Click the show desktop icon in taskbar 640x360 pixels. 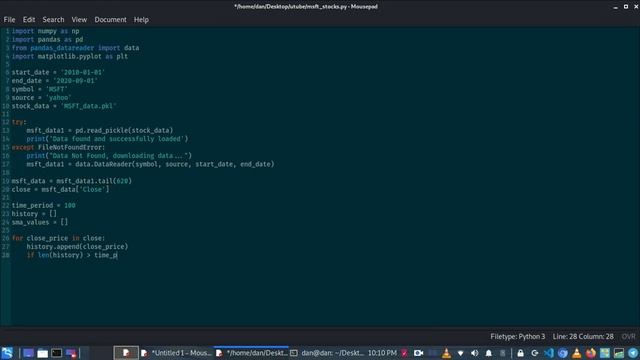28,353
